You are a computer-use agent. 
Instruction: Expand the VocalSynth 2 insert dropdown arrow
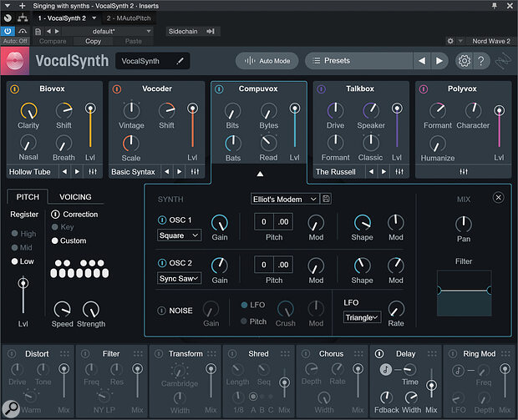click(x=94, y=18)
